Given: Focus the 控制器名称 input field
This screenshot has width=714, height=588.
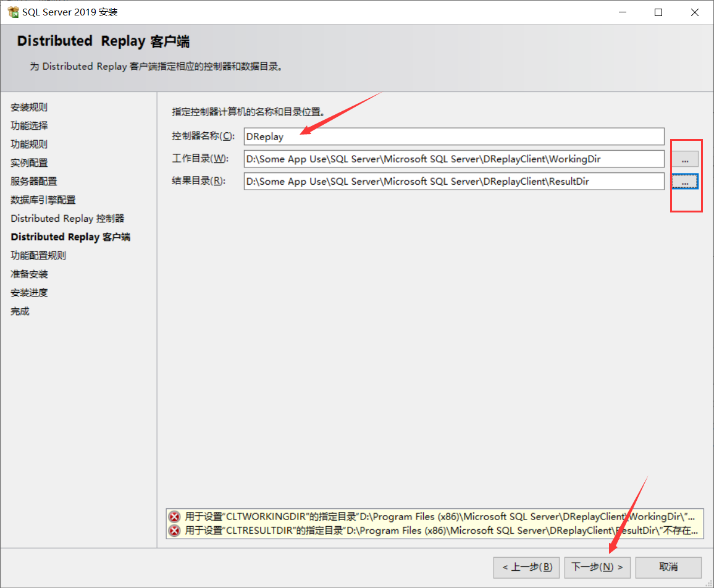Looking at the screenshot, I should [454, 136].
